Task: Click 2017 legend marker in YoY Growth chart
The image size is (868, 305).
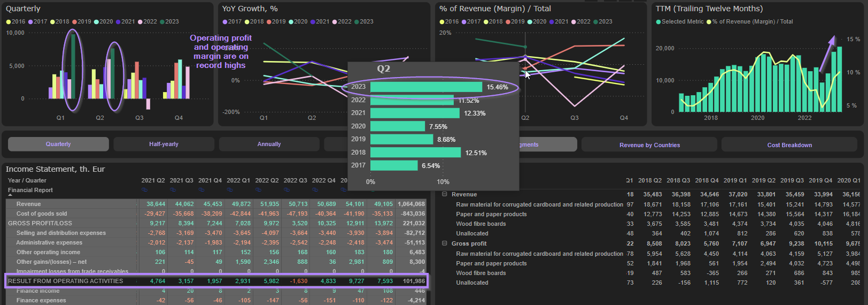Action: (x=225, y=22)
